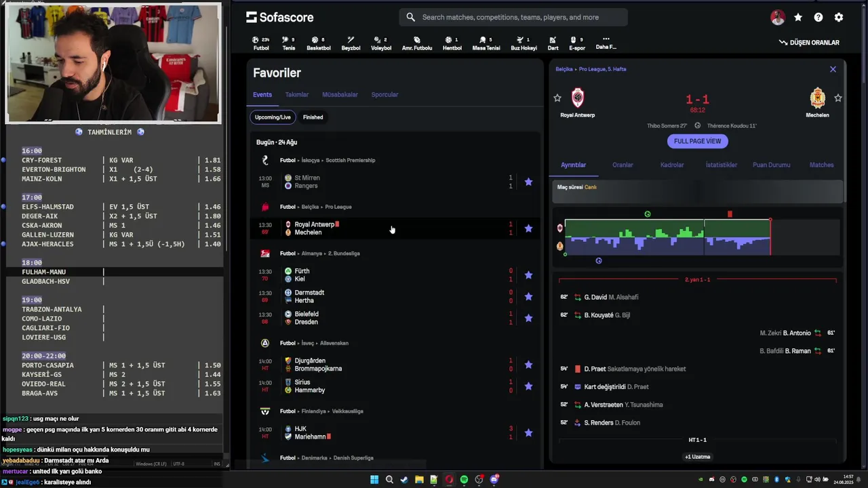Open the Hentbol sport category
868x488 pixels.
pyautogui.click(x=452, y=43)
